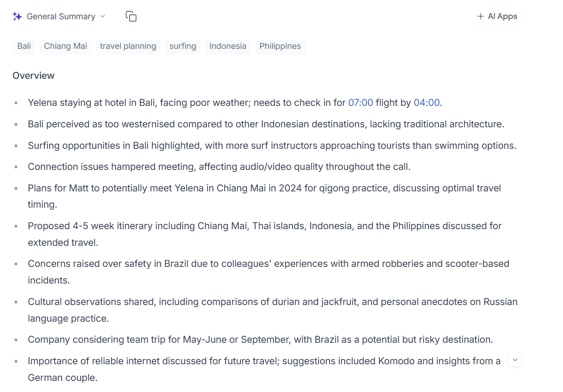Click the bullet about durian and jackfruit
The image size is (563, 392).
[273, 310]
